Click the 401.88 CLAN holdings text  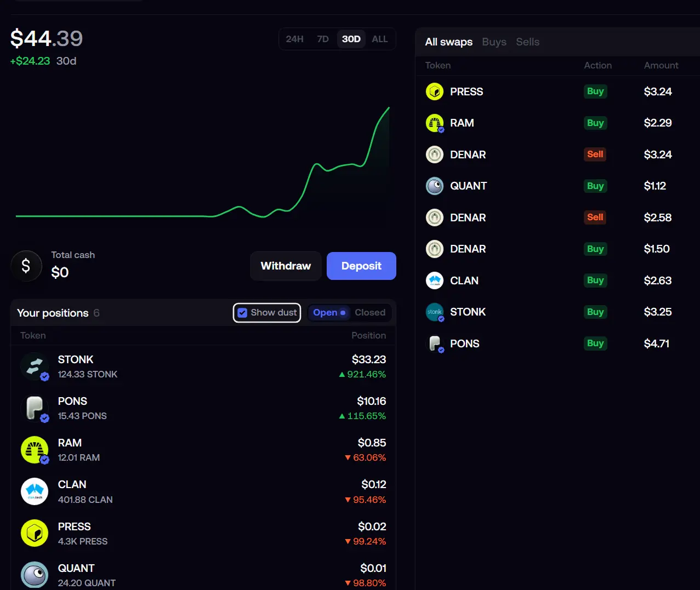86,500
